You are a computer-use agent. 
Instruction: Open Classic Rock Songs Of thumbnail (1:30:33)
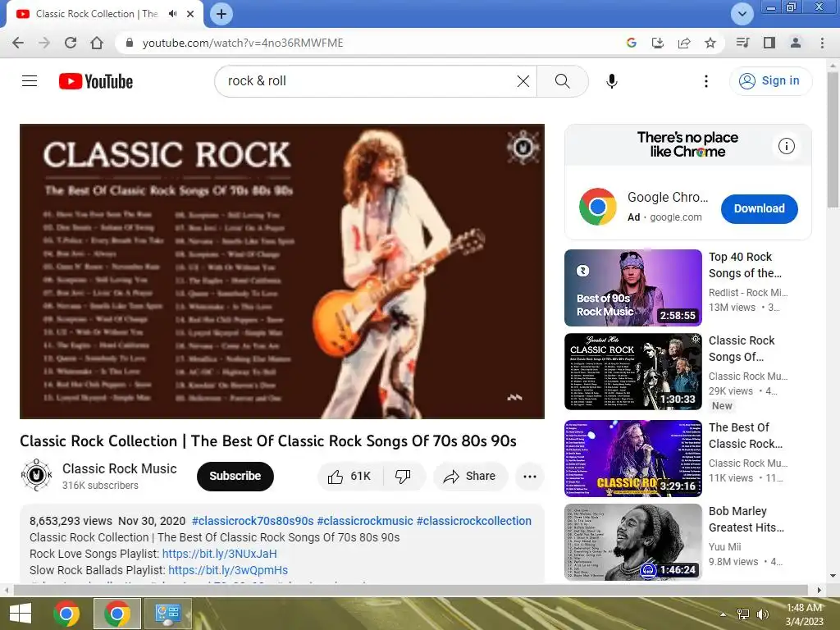coord(632,372)
